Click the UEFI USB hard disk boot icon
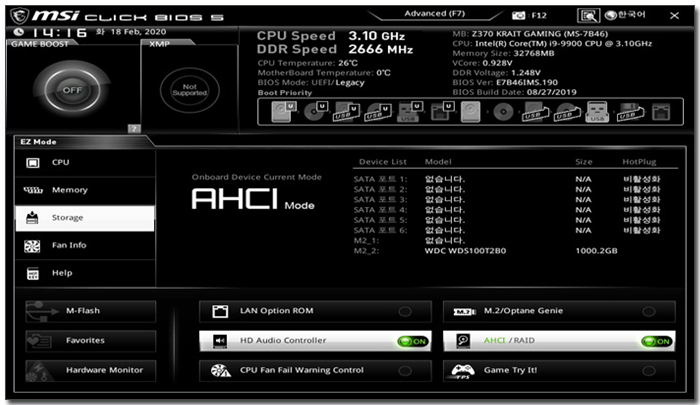 [347, 112]
